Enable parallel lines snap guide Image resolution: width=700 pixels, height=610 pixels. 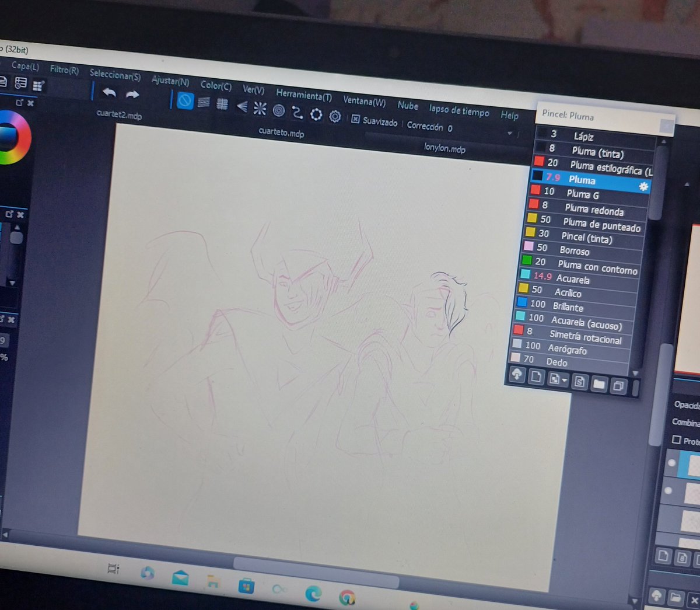204,103
